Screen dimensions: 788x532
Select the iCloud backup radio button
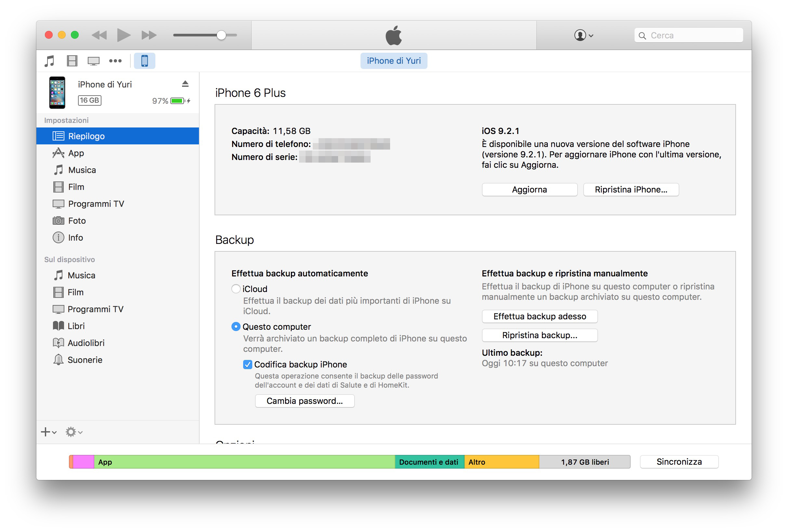(x=236, y=289)
